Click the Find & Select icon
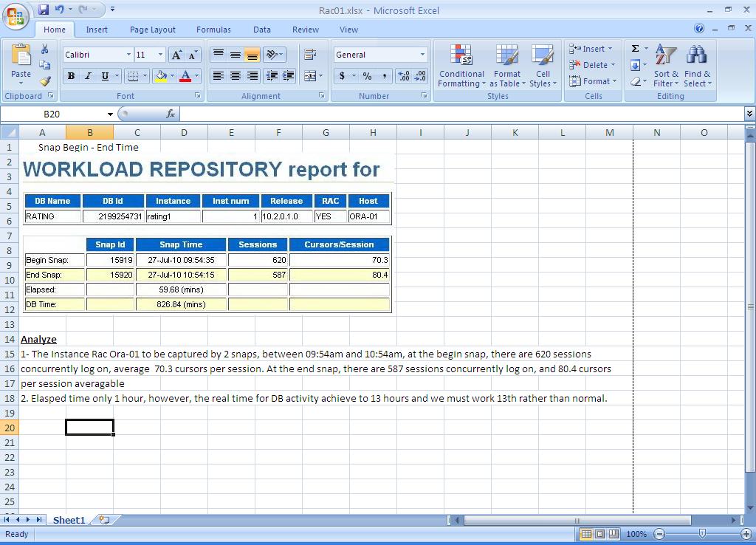 (x=697, y=66)
